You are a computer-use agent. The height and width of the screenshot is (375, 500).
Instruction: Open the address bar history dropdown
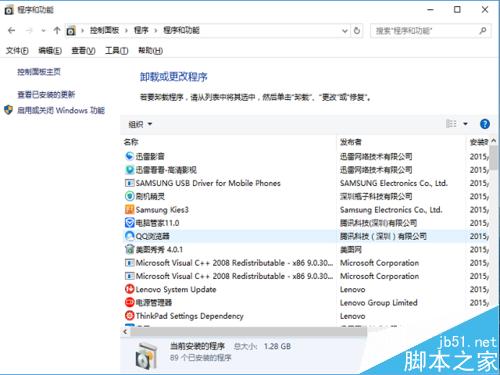pos(345,31)
